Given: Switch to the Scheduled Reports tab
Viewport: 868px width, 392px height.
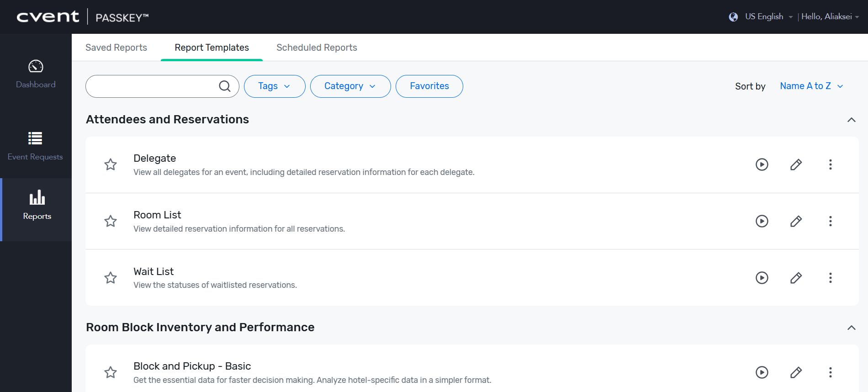Looking at the screenshot, I should [317, 48].
